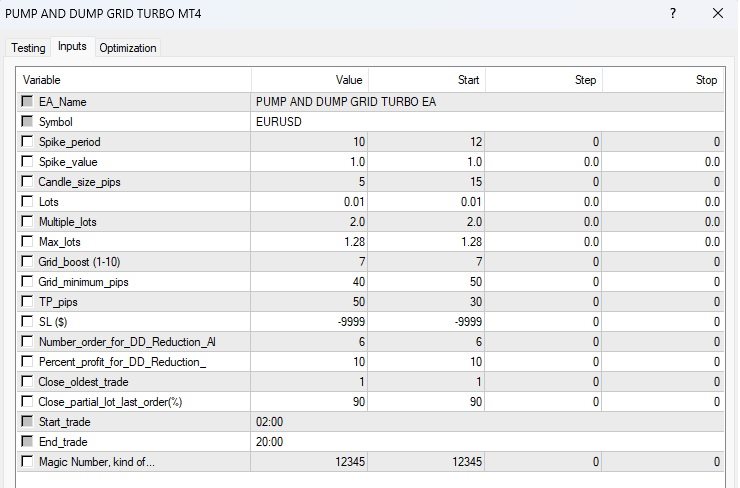Image resolution: width=740 pixels, height=488 pixels.
Task: Select the Lots value 0.01
Action: coord(309,202)
